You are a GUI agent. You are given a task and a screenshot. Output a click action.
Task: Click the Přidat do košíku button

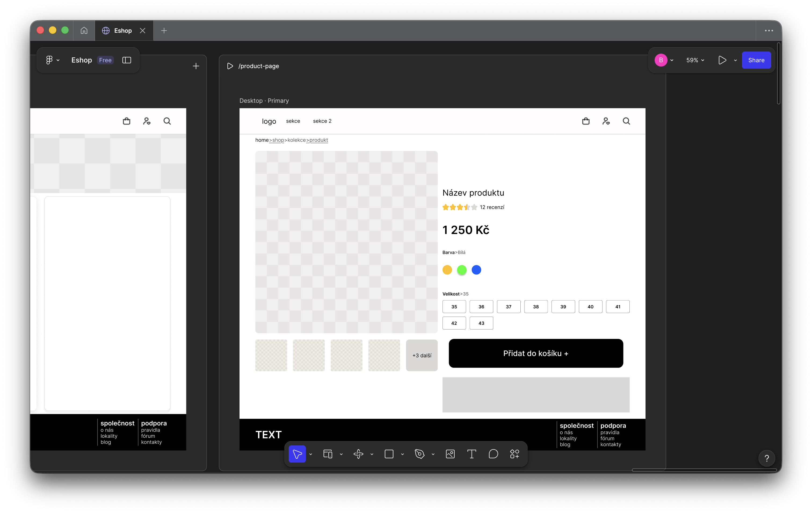tap(536, 353)
